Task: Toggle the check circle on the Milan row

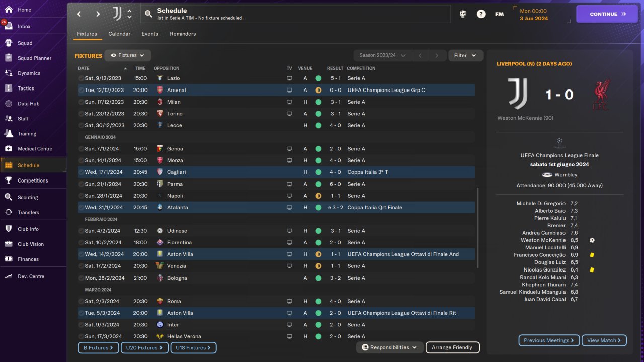Action: coord(82,102)
